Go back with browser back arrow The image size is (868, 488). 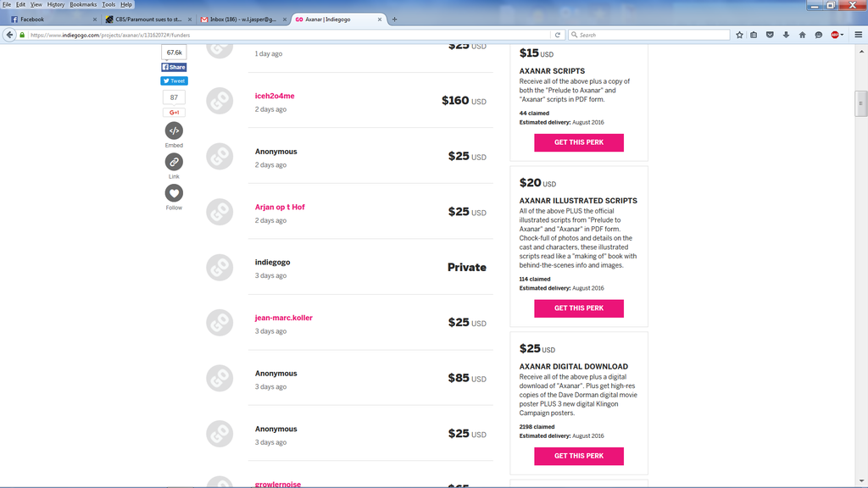[9, 35]
